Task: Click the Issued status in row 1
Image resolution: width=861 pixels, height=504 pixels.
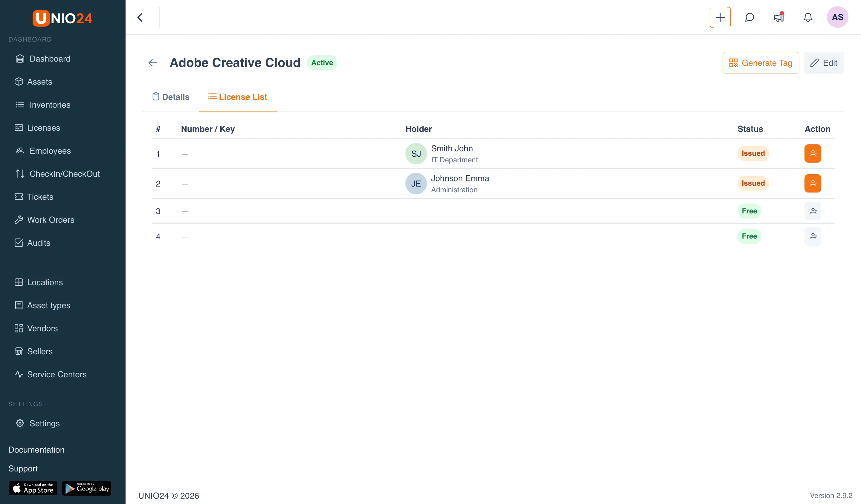Action: point(753,153)
